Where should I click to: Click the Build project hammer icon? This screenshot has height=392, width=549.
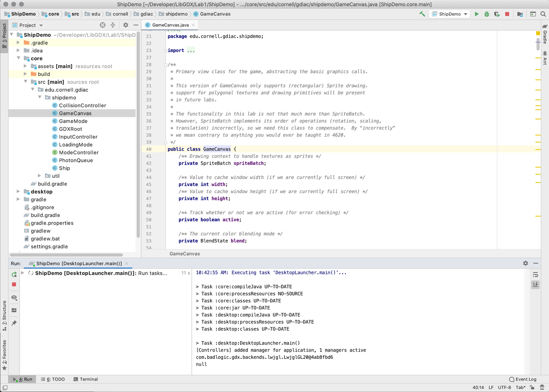[x=422, y=14]
